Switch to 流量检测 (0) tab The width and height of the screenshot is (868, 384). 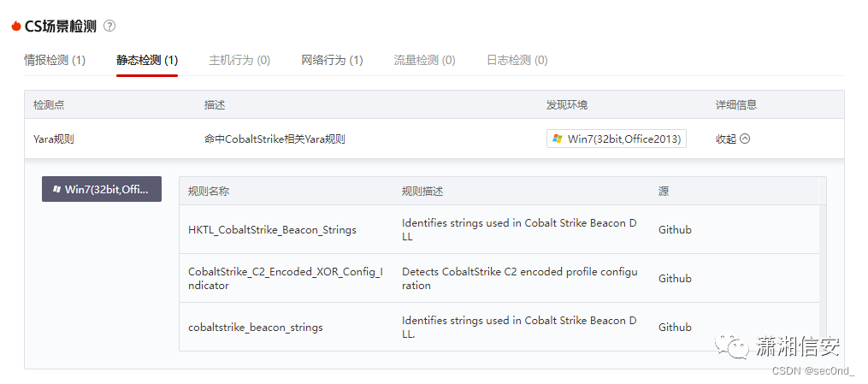424,60
